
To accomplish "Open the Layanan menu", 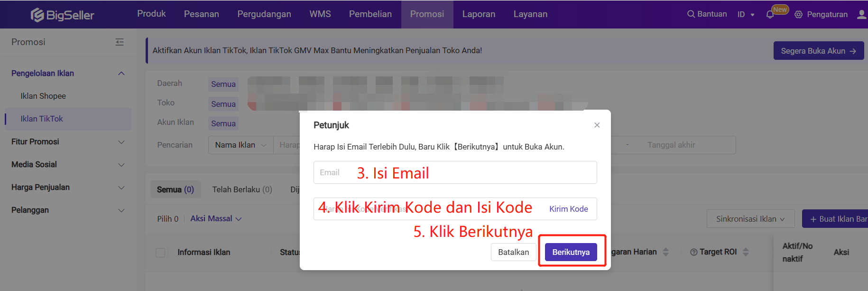I will point(530,14).
